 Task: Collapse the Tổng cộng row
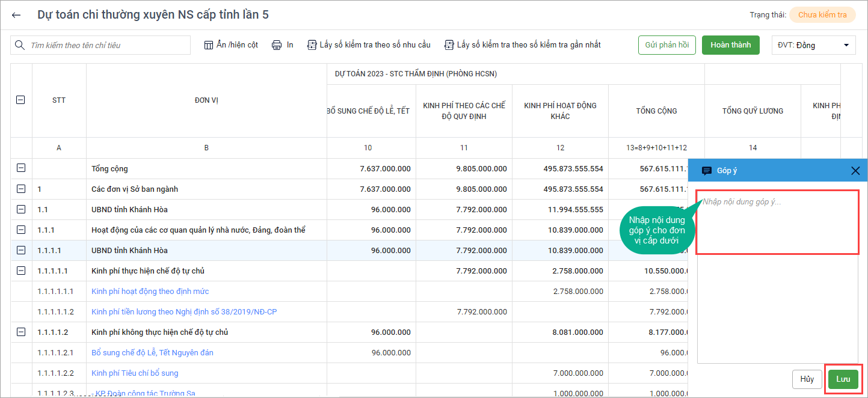21,169
